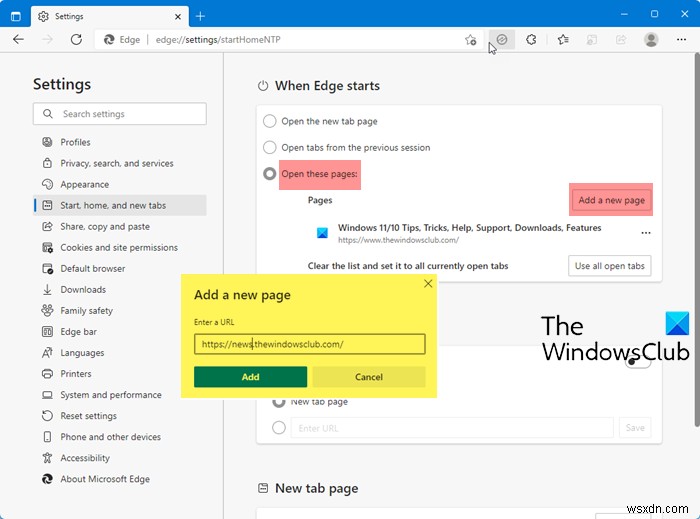This screenshot has height=519, width=700.
Task: Open Cookies and site permissions
Action: click(x=120, y=247)
